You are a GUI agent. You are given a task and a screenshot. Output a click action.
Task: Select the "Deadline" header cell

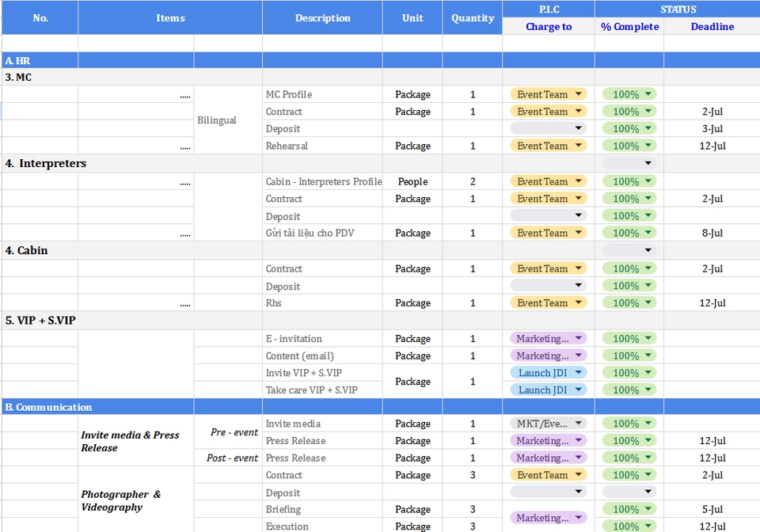click(712, 26)
